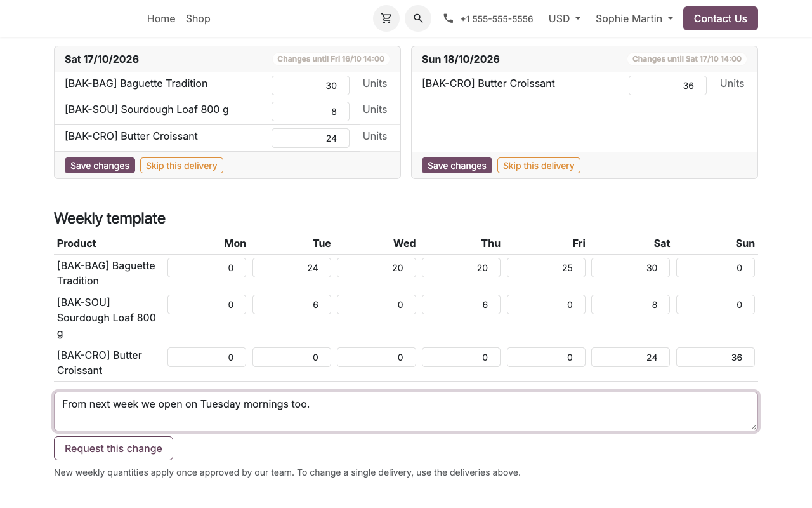
Task: Save changes for Sat 17/10/2026 delivery
Action: click(x=100, y=166)
